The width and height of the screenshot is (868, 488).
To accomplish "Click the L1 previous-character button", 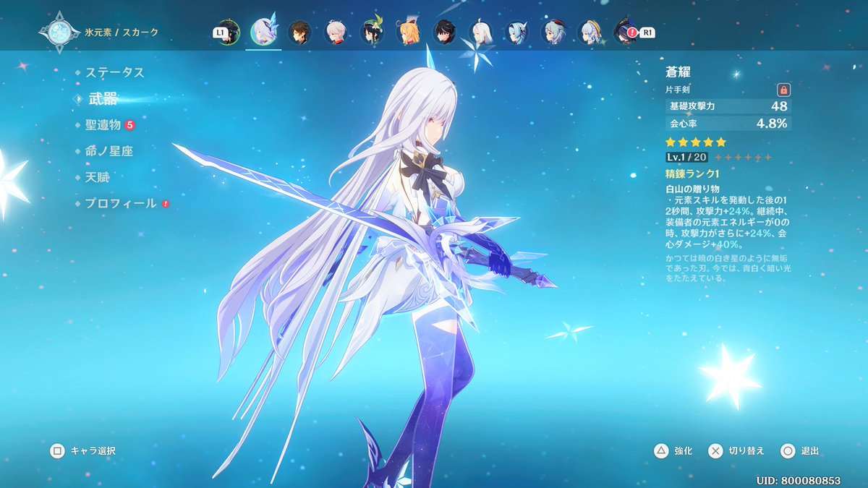I will click(219, 33).
